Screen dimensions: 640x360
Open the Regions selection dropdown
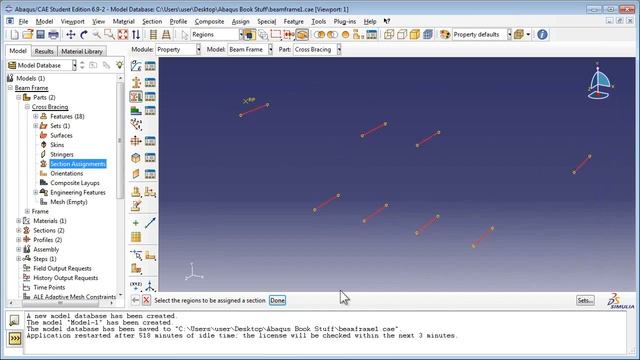pos(241,35)
